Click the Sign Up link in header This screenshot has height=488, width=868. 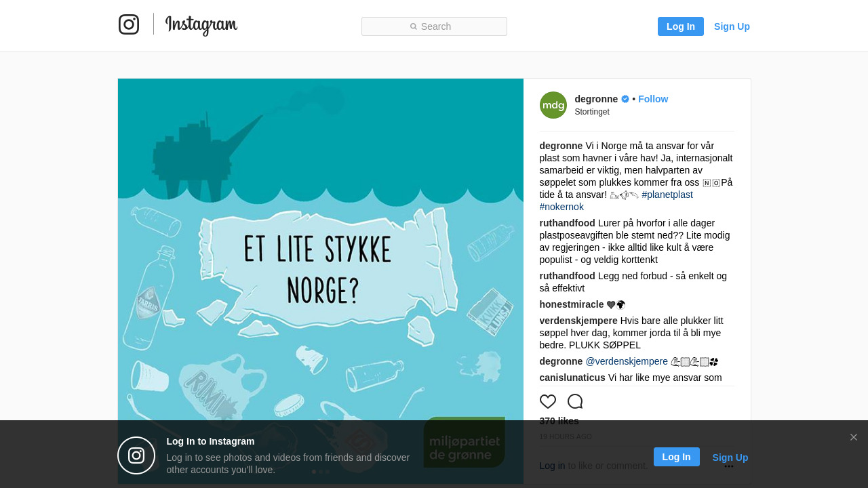(x=732, y=26)
